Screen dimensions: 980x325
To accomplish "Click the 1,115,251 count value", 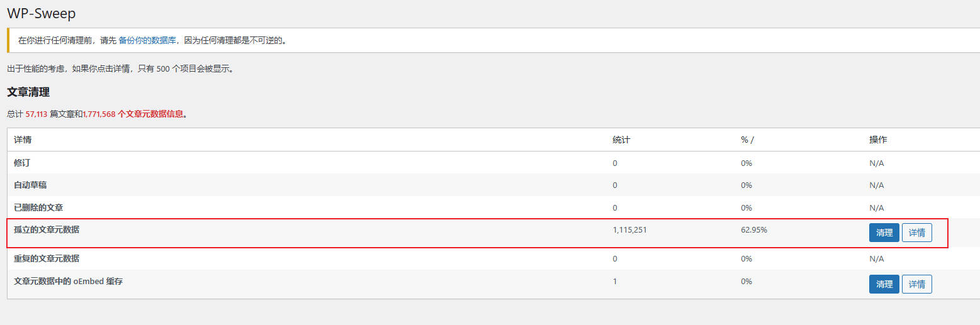I will pyautogui.click(x=629, y=230).
